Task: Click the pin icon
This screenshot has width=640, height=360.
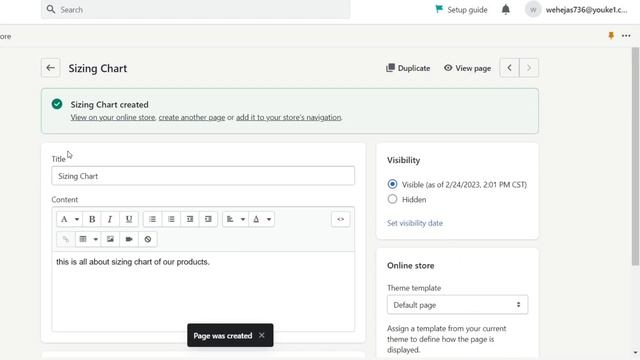Action: point(611,36)
